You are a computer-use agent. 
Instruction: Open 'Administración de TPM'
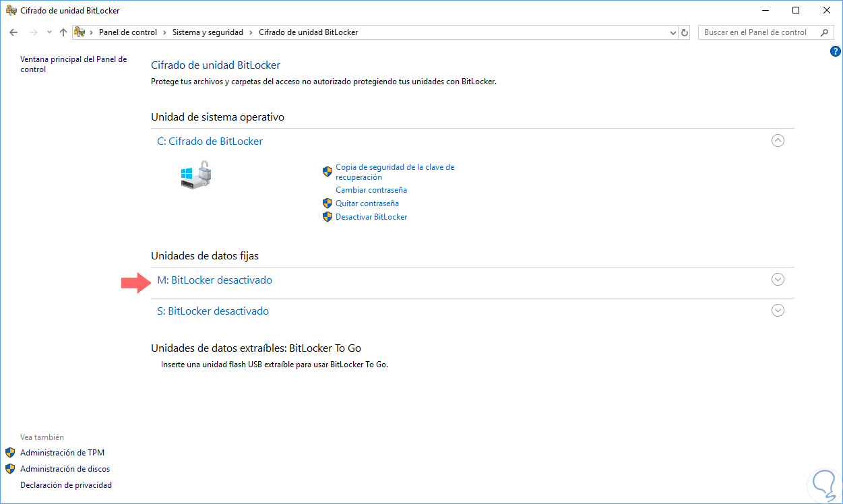62,453
